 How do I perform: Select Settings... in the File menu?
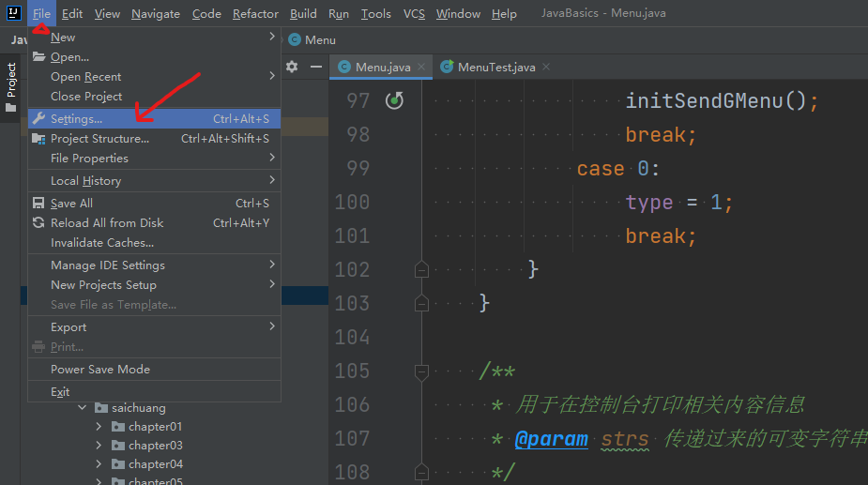pyautogui.click(x=154, y=118)
